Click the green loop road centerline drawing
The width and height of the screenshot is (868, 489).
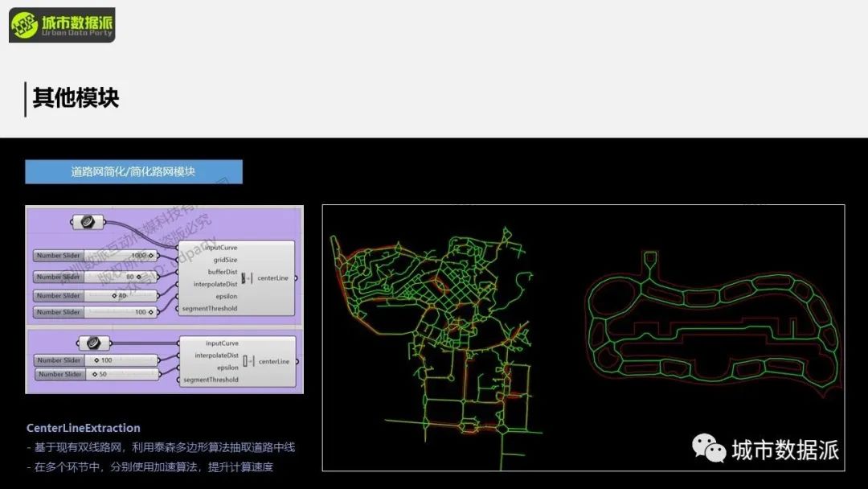pos(713,324)
